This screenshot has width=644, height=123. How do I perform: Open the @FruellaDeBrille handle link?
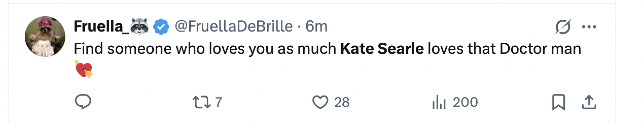234,26
